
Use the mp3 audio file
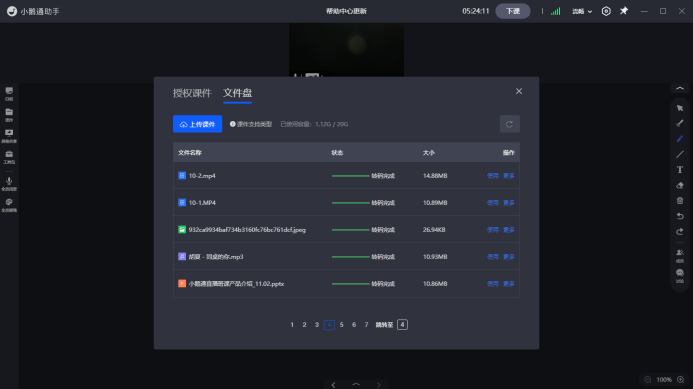click(493, 257)
